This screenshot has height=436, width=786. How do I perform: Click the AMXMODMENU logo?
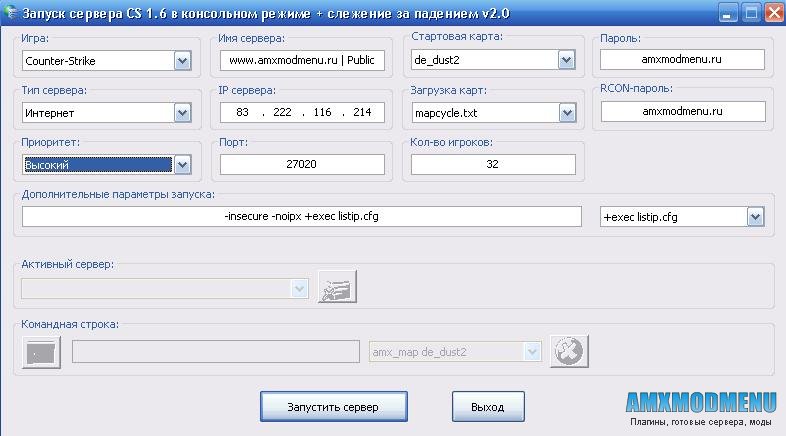click(701, 402)
